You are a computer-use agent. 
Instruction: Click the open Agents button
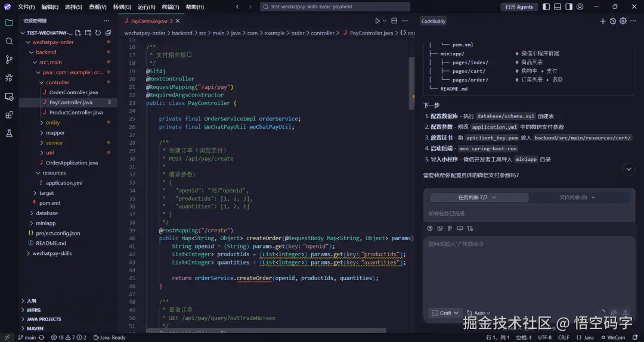[519, 7]
